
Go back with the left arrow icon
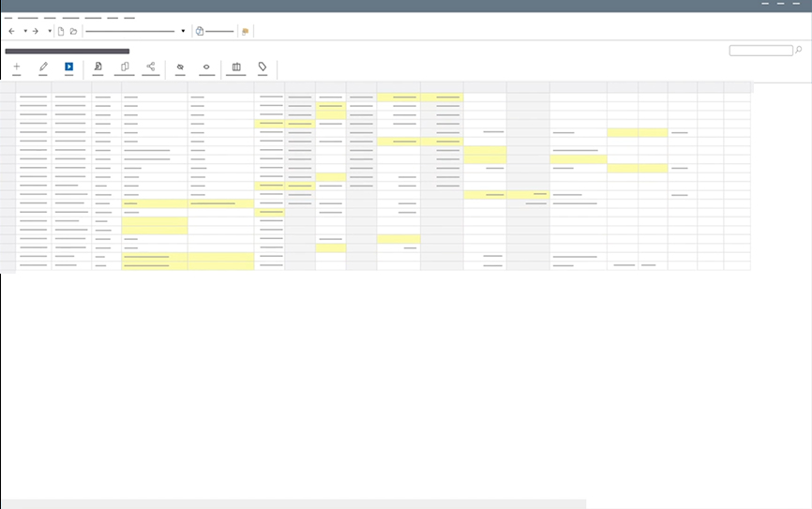(11, 31)
